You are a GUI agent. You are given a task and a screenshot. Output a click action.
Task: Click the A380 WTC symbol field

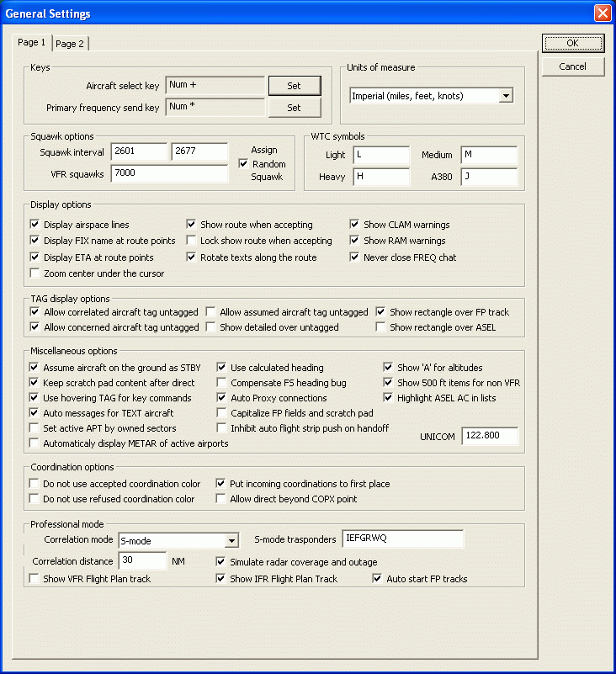489,177
